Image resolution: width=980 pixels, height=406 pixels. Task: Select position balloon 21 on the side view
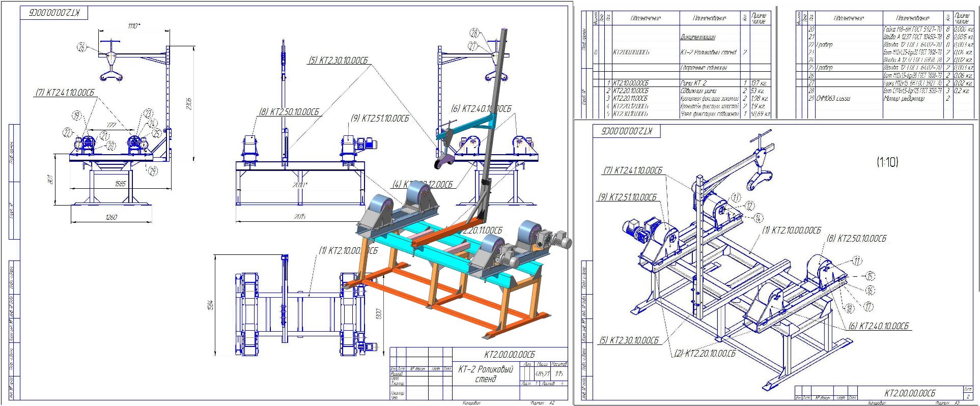click(104, 136)
